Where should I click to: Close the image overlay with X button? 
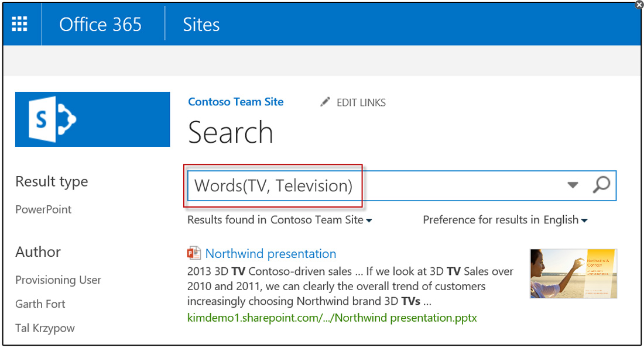coord(639,5)
